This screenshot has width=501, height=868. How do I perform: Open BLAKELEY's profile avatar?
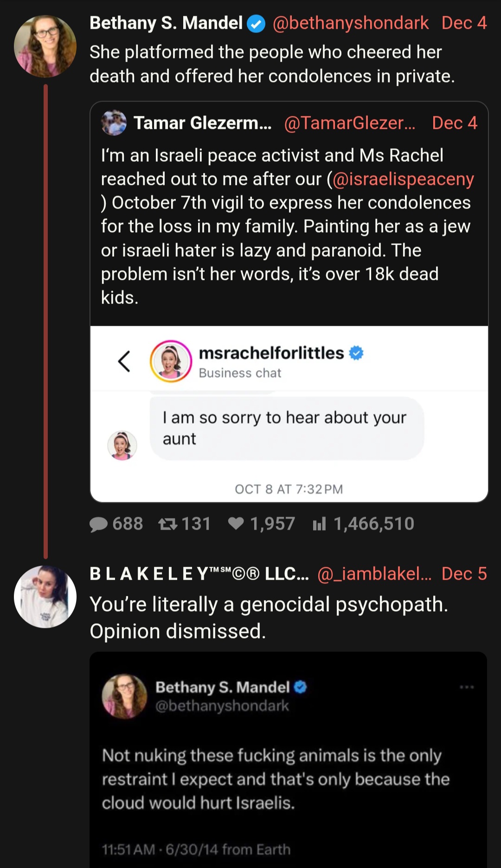click(x=45, y=596)
